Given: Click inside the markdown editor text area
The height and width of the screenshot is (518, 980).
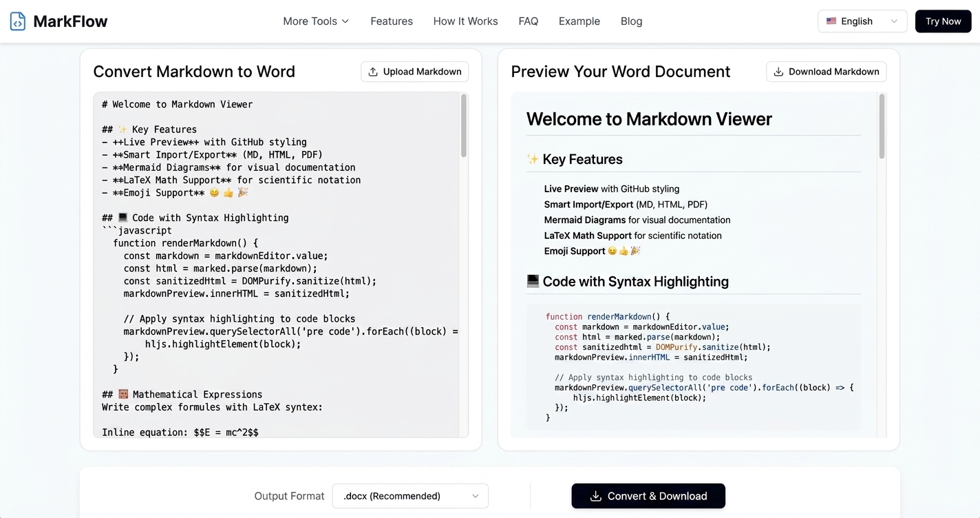Looking at the screenshot, I should pos(277,265).
